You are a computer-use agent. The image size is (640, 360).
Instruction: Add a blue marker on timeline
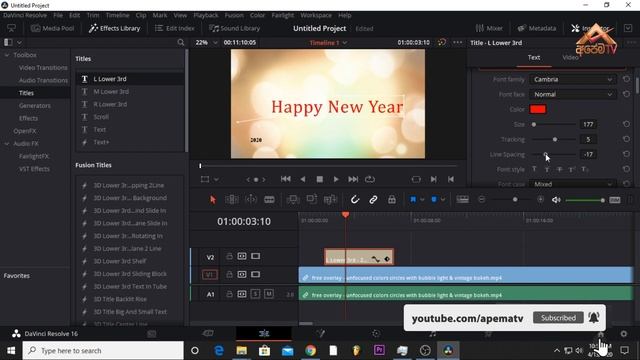[x=434, y=200]
